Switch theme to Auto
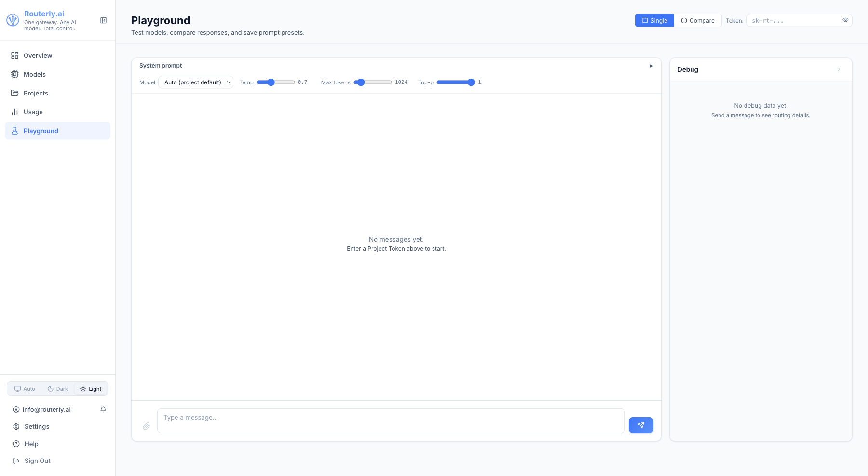The image size is (868, 476). tap(25, 389)
